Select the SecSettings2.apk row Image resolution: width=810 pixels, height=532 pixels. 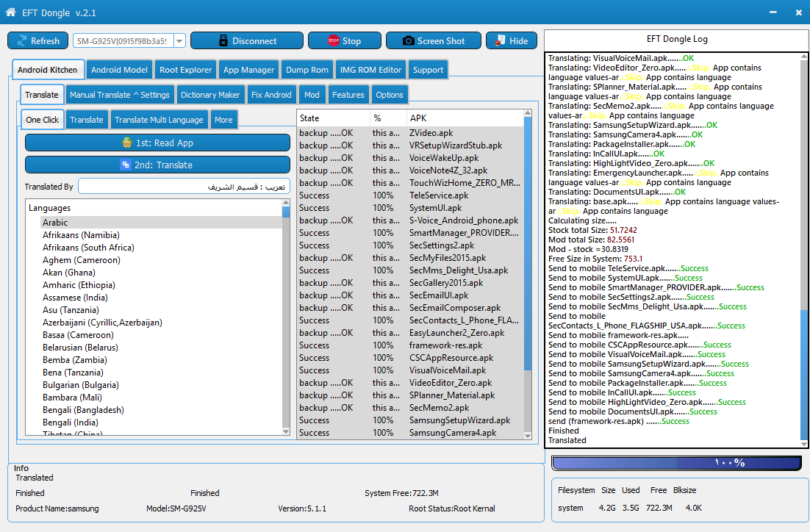410,245
